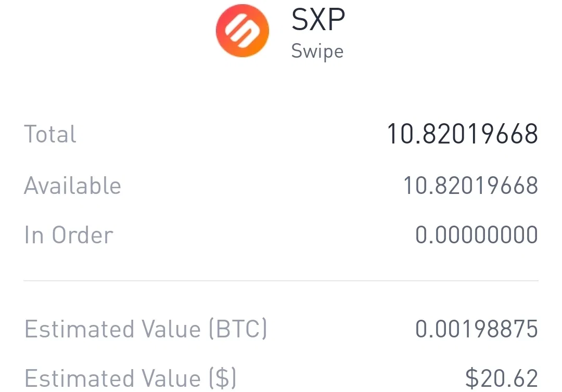562x392 pixels.
Task: Click the ($) unit in Estimated Value label
Action: pos(223,378)
